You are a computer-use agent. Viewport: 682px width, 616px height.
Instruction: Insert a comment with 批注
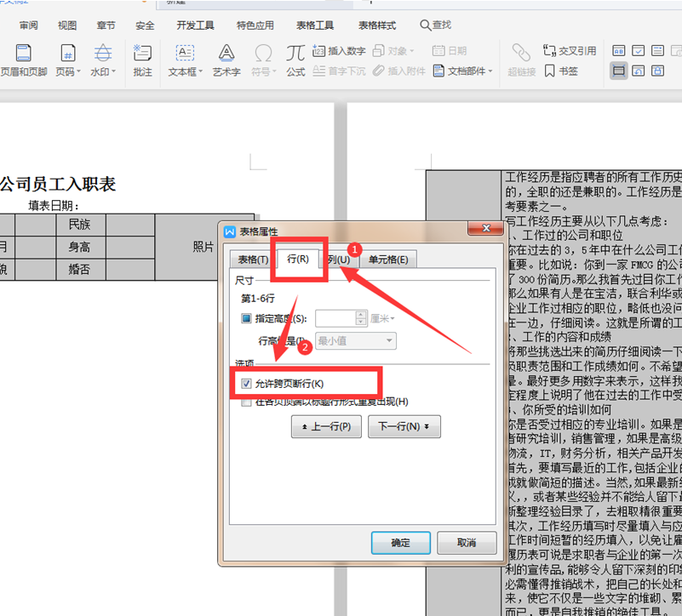pos(142,60)
